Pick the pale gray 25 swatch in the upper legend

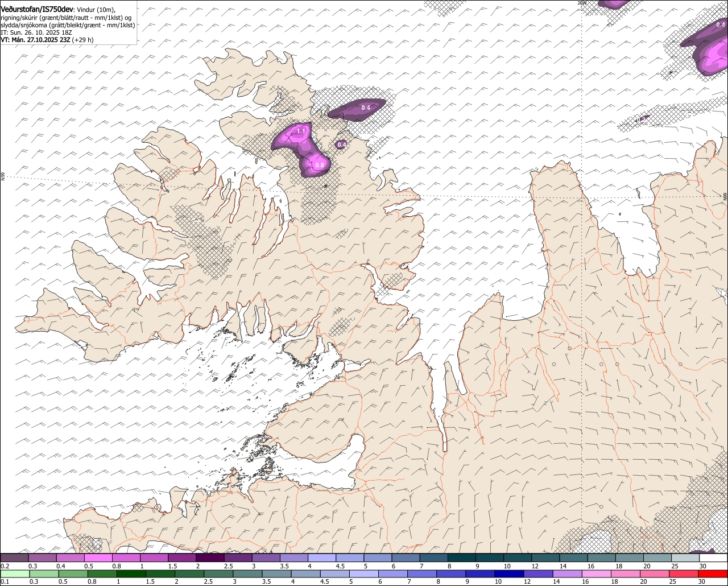[x=685, y=558]
